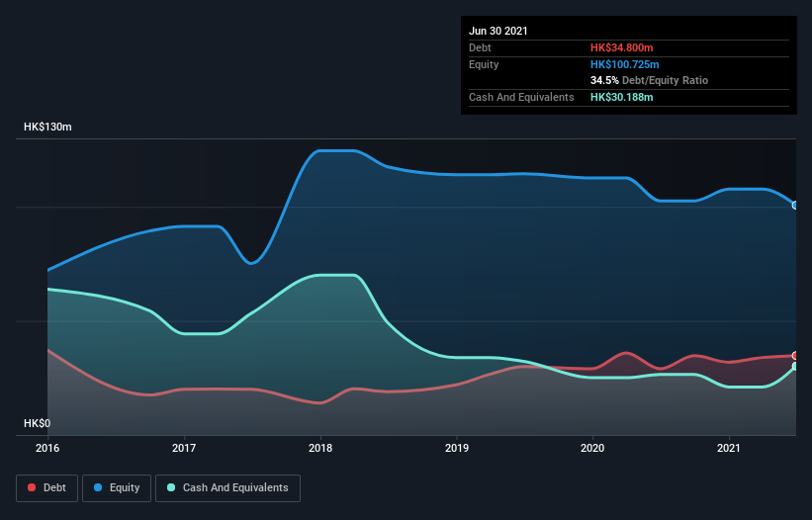Viewport: 812px width, 520px height.
Task: Click the 2017 x-axis label
Action: pos(184,448)
